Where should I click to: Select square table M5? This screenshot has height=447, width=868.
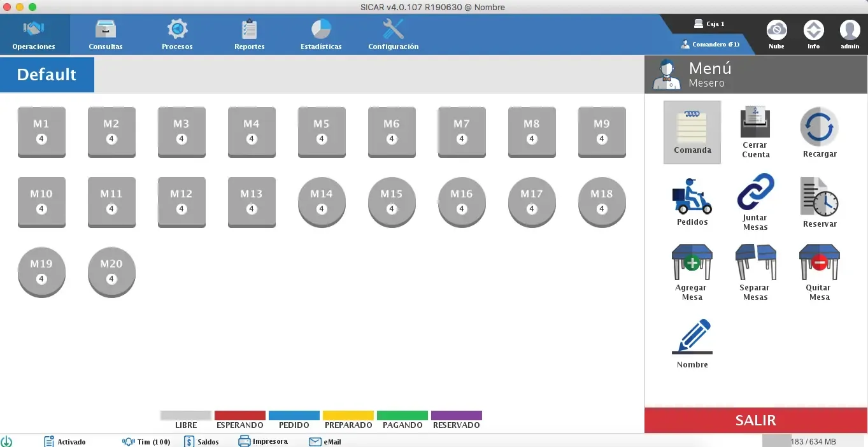[x=322, y=131]
